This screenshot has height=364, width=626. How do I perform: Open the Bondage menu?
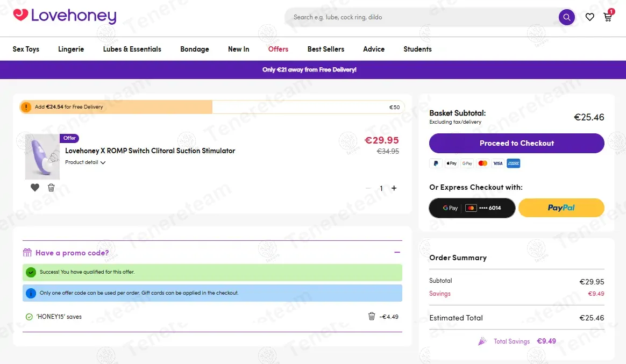[195, 49]
